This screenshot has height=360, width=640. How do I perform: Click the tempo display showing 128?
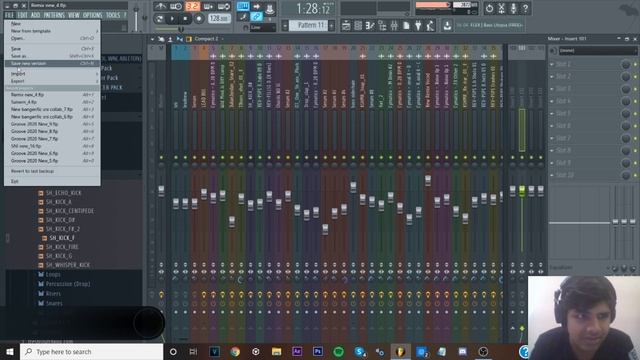point(219,18)
